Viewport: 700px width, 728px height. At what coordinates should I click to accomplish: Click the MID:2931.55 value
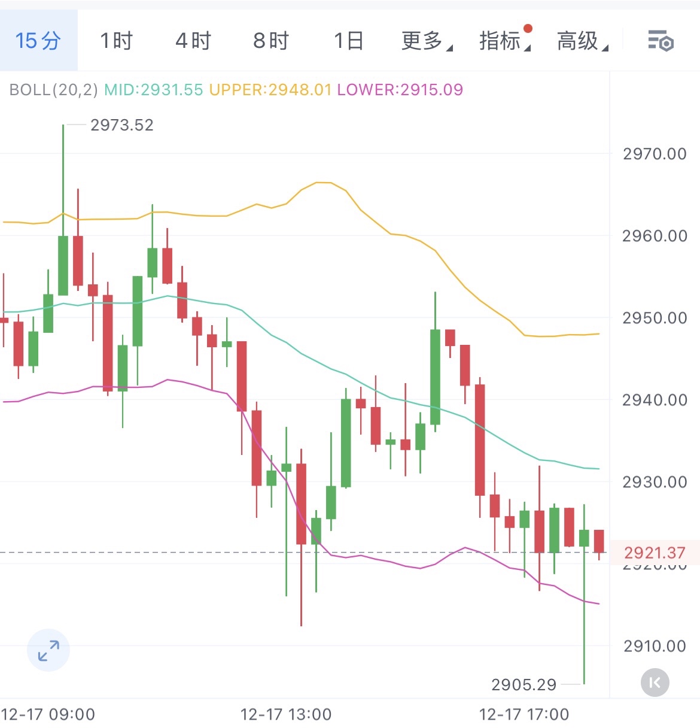point(154,90)
